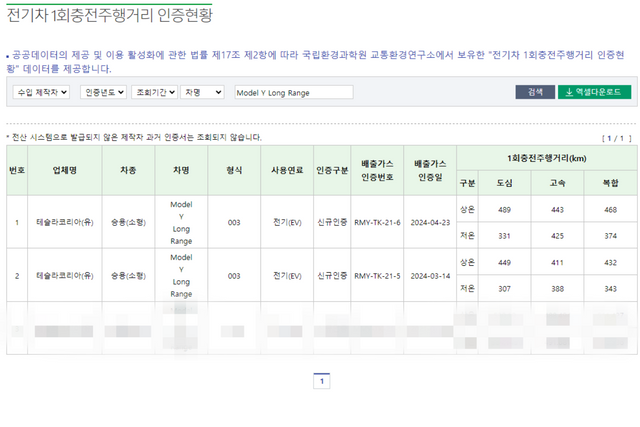Click the 도심 sub-header
The width and height of the screenshot is (640, 427).
tap(504, 183)
